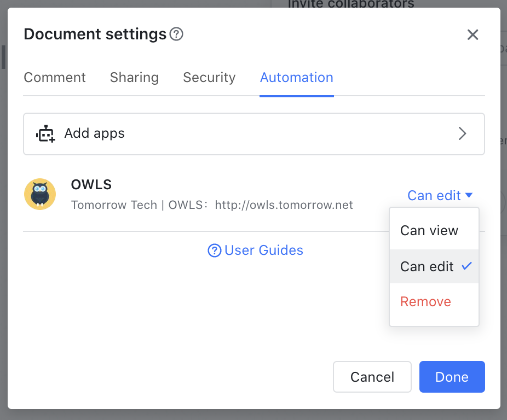Choose Remove to delete the OWLS app
Viewport: 507px width, 420px height.
coord(425,301)
